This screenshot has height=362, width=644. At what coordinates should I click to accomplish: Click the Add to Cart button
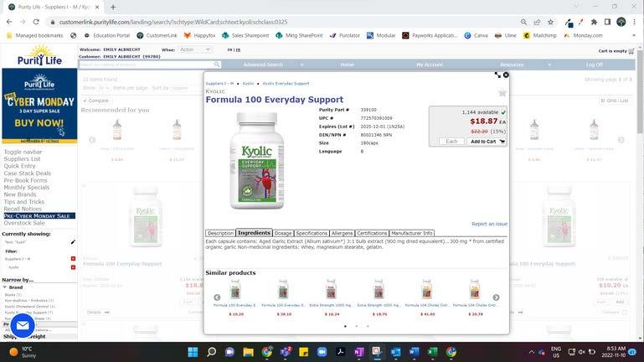pos(487,142)
